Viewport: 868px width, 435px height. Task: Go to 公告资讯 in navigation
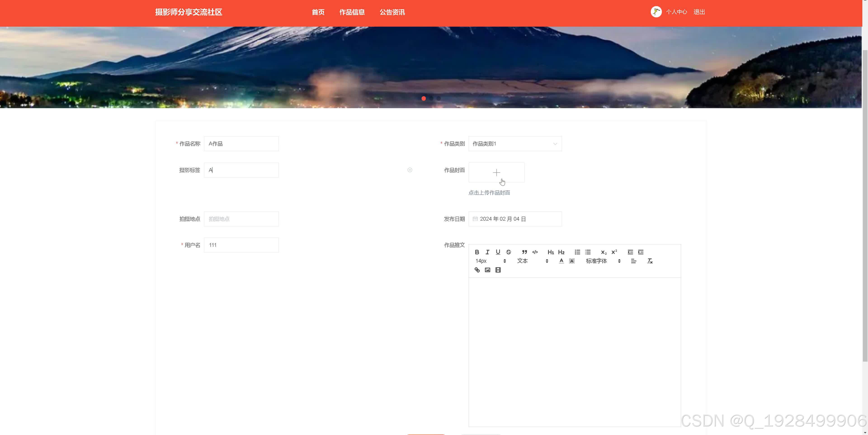coord(392,12)
